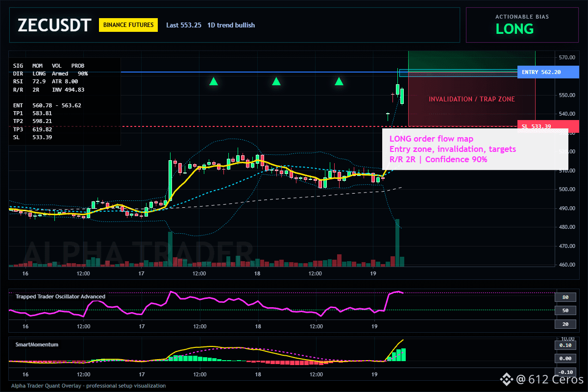Click the 490.00 price axis label
Viewport: 588px width, 392px height.
point(566,208)
